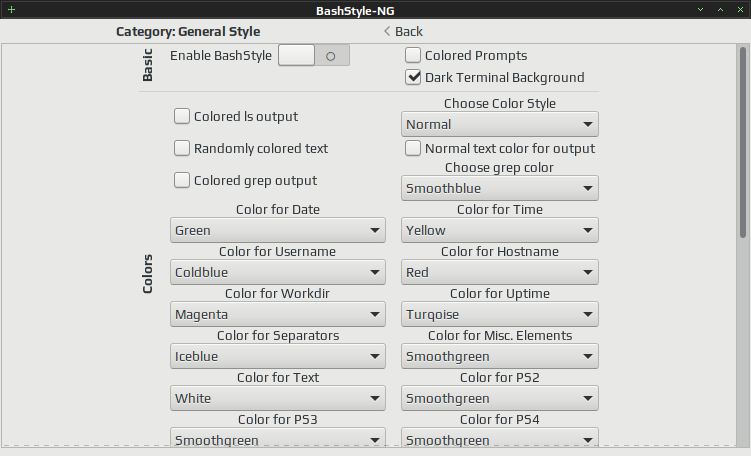751x456 pixels.
Task: Maximize the BashStyle-NG window
Action: tap(720, 10)
